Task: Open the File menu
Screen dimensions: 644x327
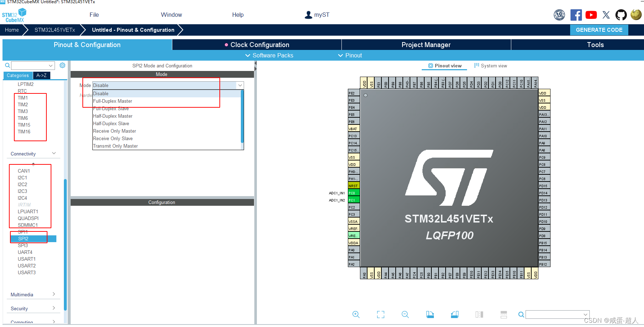Action: (94, 15)
